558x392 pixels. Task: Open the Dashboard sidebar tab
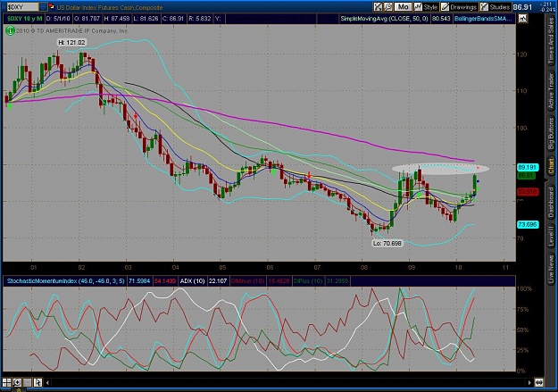[x=551, y=202]
